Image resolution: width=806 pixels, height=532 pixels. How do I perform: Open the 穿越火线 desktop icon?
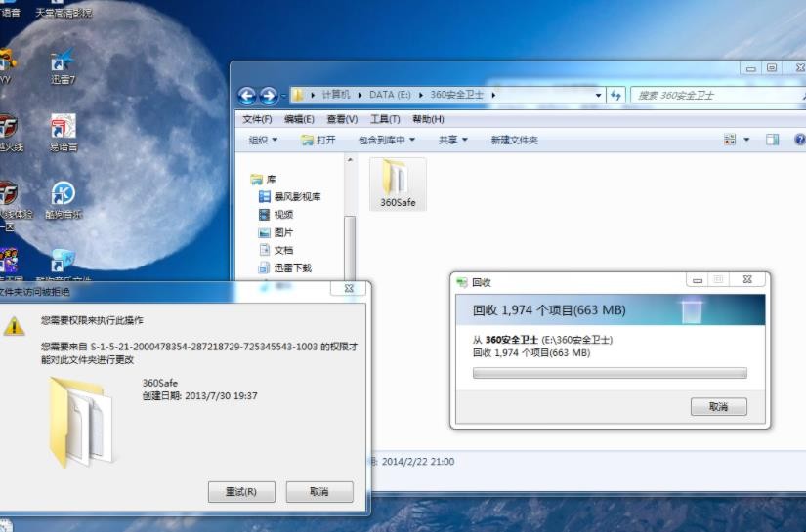(9, 133)
